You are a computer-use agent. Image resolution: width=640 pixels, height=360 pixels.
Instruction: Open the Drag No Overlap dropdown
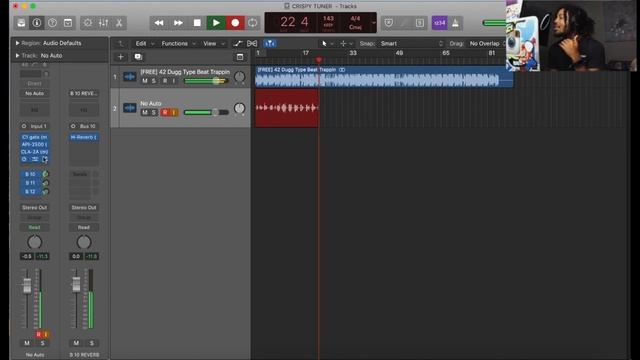coord(487,43)
